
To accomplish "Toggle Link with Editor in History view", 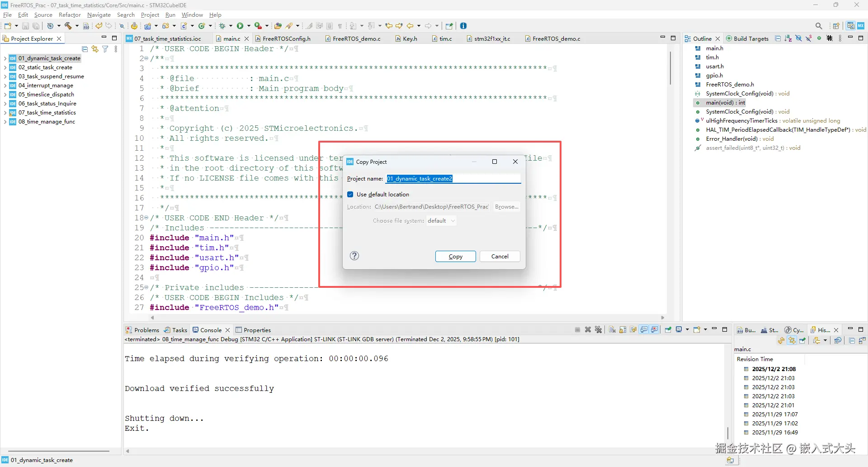I will click(792, 341).
